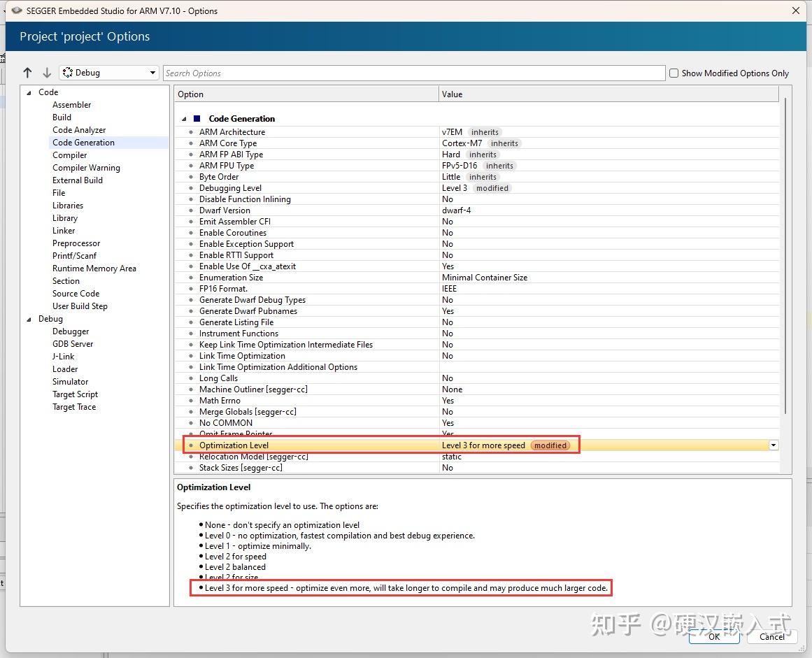Collapse the Code tree node
Viewport: 812px width, 658px height.
click(x=29, y=93)
